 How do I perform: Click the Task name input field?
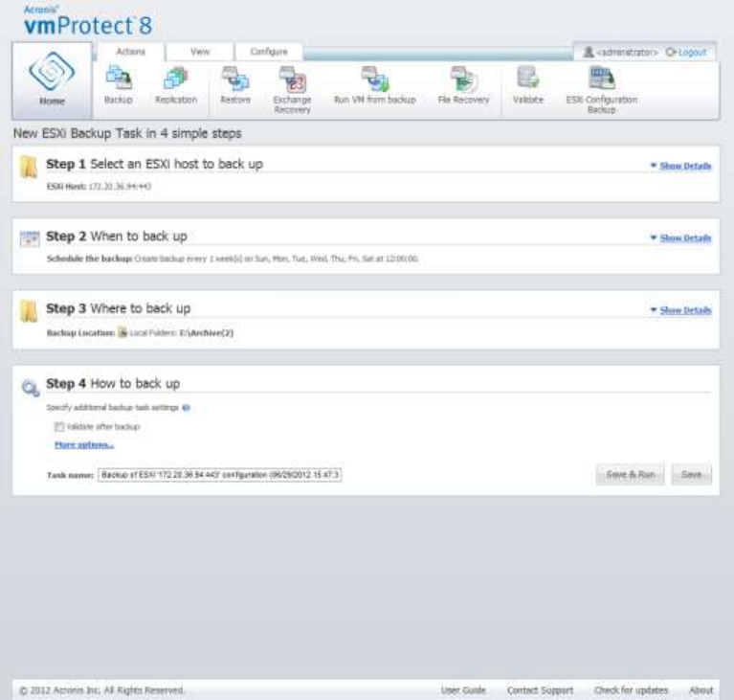pyautogui.click(x=219, y=475)
